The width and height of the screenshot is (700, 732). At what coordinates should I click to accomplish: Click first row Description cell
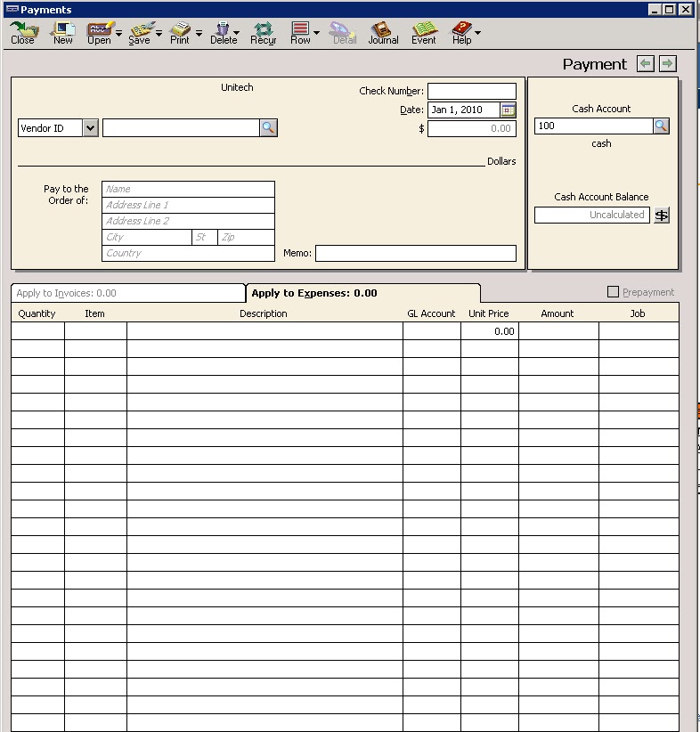coord(265,331)
